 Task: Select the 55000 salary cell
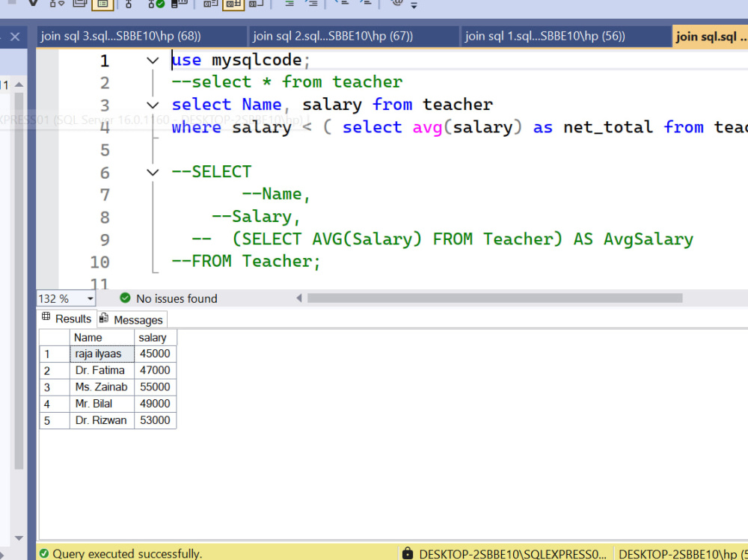point(155,387)
